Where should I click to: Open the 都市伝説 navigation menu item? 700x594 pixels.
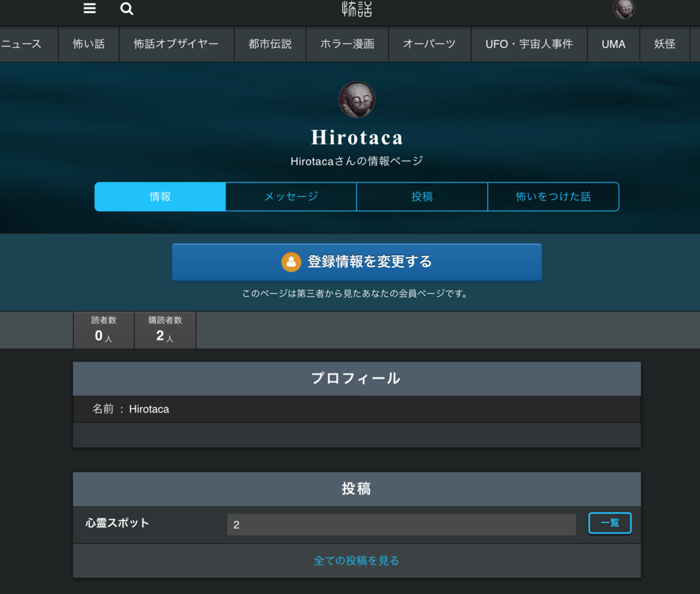[269, 44]
